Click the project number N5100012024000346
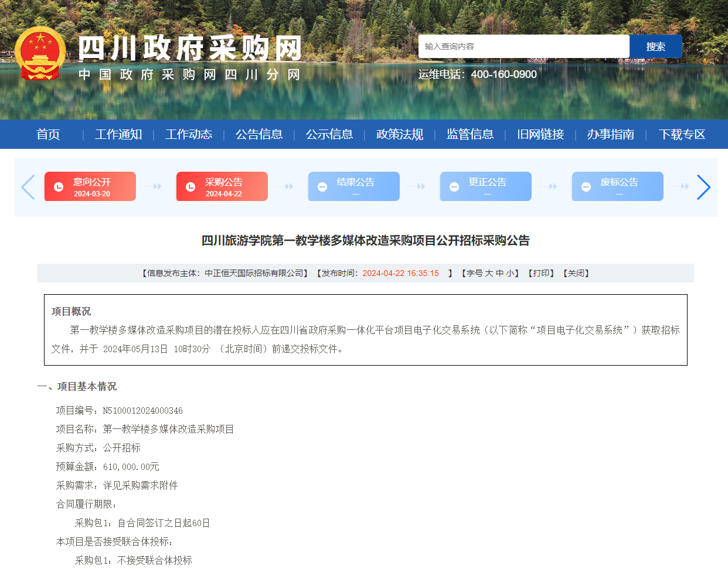 click(x=143, y=411)
